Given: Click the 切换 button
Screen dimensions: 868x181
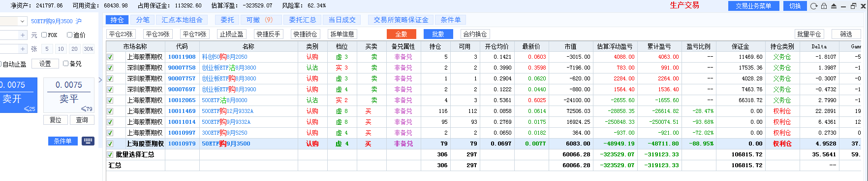Looking at the screenshot, I should point(795,6).
